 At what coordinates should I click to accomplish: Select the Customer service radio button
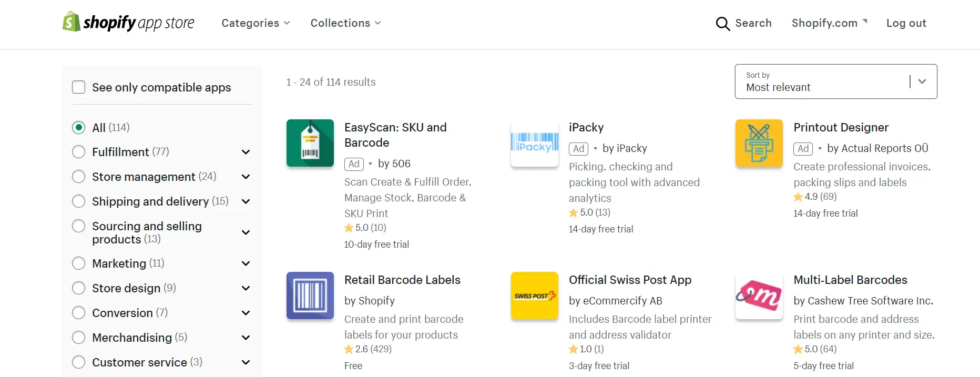79,362
